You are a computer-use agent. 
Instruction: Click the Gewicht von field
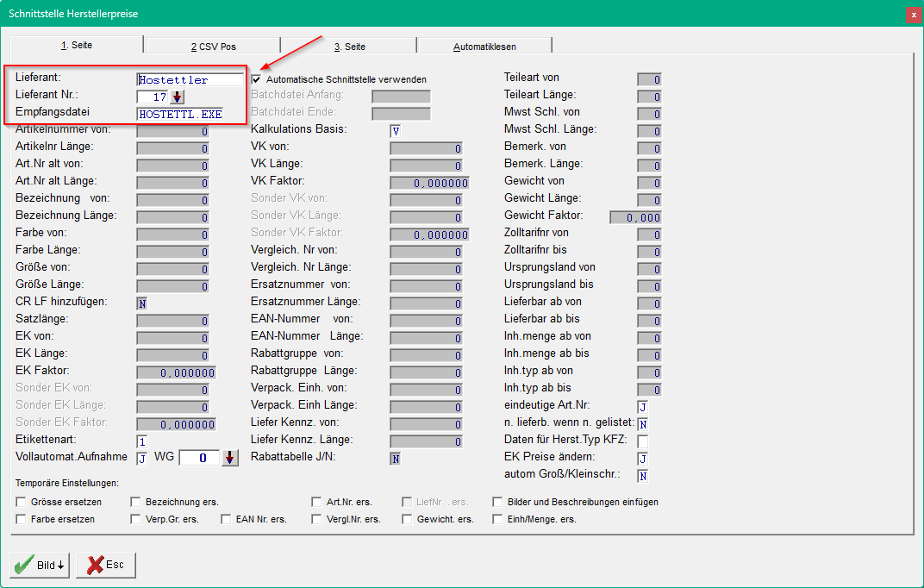click(649, 184)
